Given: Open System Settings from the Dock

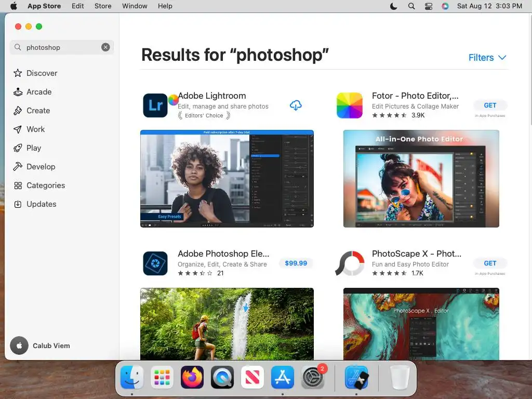Looking at the screenshot, I should [313, 377].
